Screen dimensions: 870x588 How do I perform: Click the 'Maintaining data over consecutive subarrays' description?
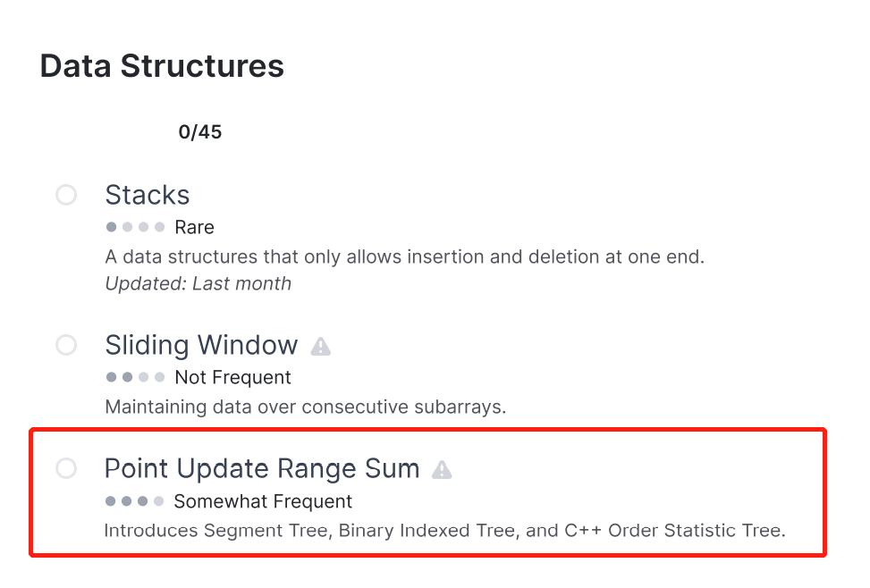pyautogui.click(x=306, y=407)
